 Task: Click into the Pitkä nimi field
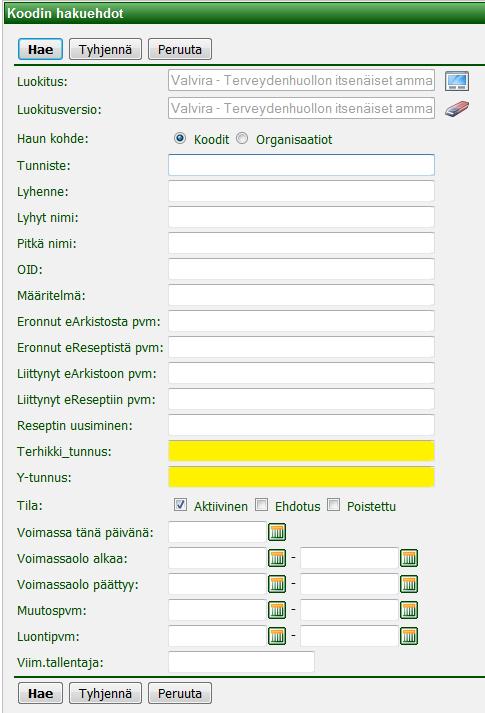click(301, 243)
